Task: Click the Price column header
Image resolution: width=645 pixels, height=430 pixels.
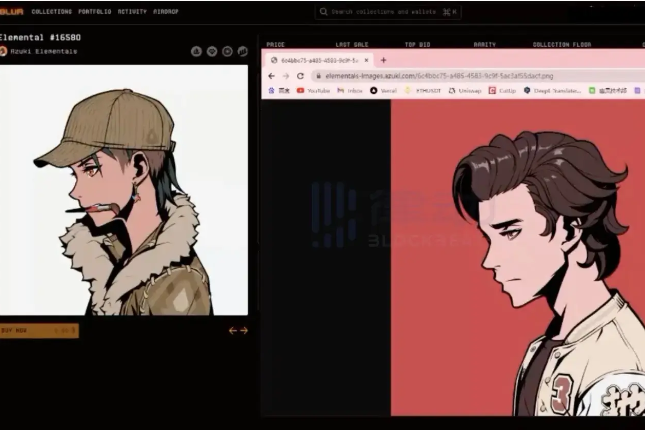Action: click(x=276, y=44)
